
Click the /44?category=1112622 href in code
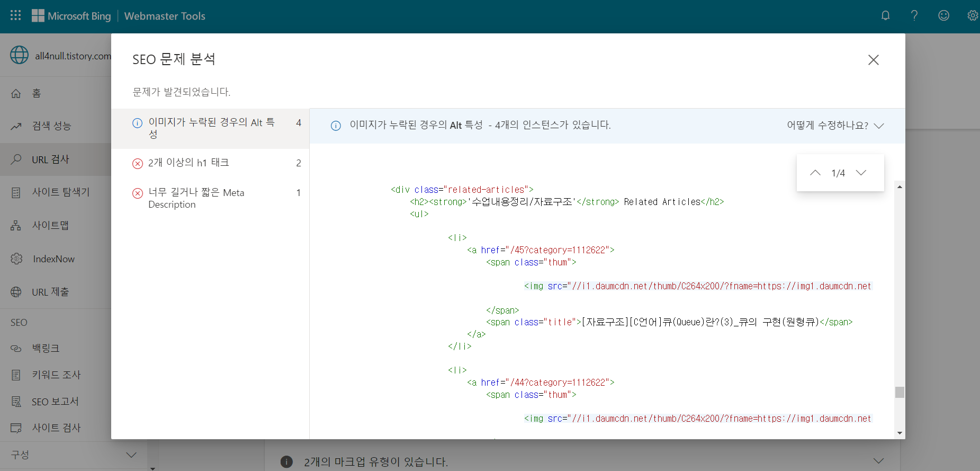(x=560, y=383)
